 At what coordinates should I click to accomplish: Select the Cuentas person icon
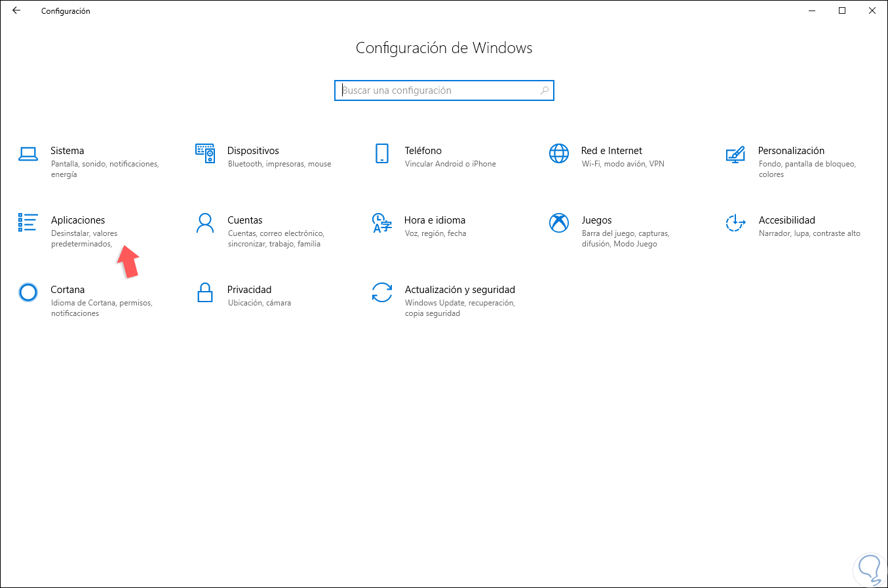[x=205, y=223]
